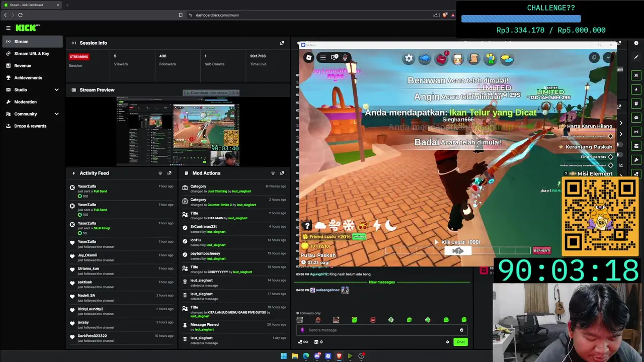Pop out the Session Info panel

click(x=282, y=43)
